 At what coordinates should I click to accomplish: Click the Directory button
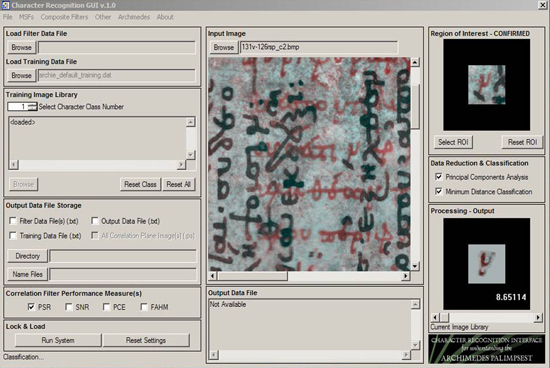tap(27, 256)
